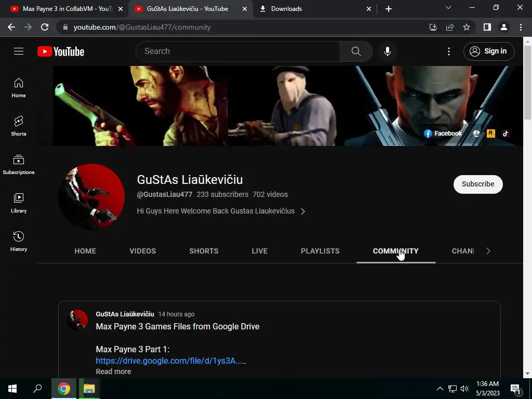Open the channel SHORTS tab

tap(204, 251)
